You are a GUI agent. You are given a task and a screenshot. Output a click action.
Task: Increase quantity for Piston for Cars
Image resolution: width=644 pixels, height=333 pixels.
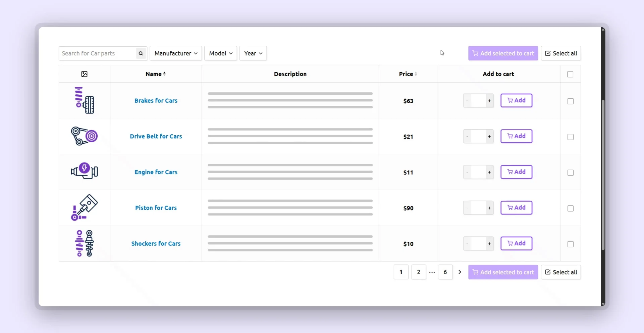click(489, 208)
